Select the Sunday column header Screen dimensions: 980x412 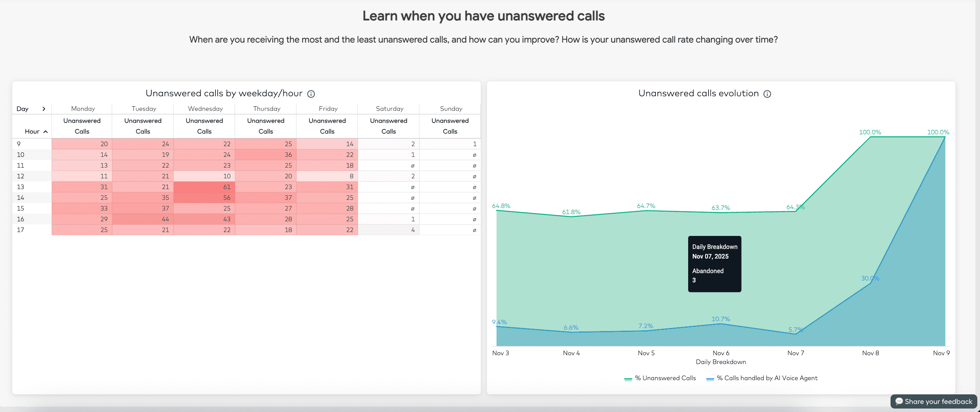click(450, 109)
